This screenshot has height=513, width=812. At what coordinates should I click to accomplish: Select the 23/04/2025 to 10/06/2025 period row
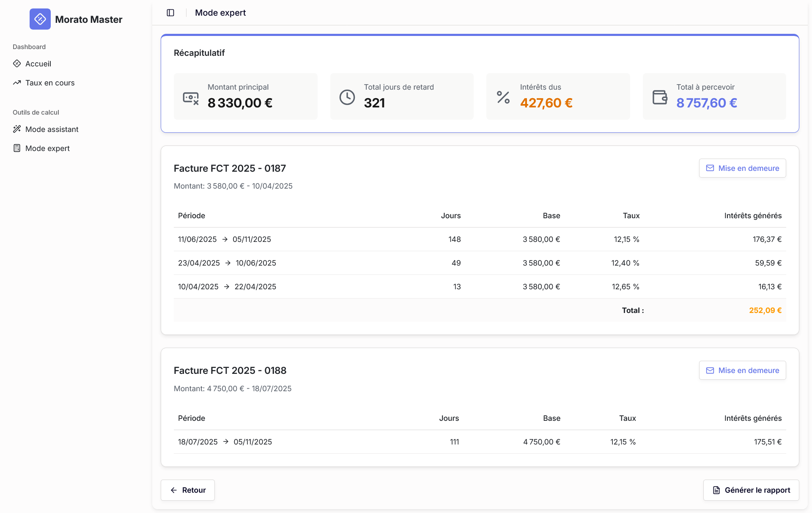(x=227, y=263)
